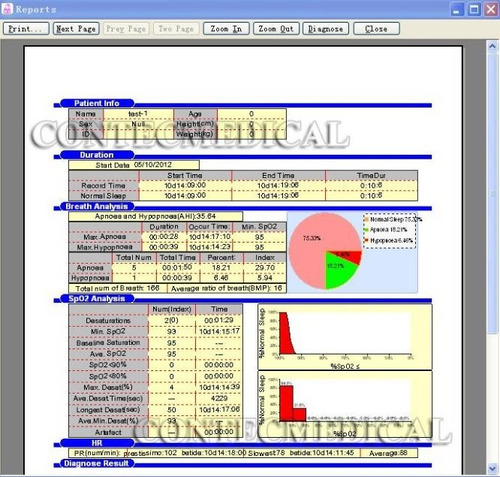Click the Breath Analysis section header
The width and height of the screenshot is (500, 477).
pos(97,206)
